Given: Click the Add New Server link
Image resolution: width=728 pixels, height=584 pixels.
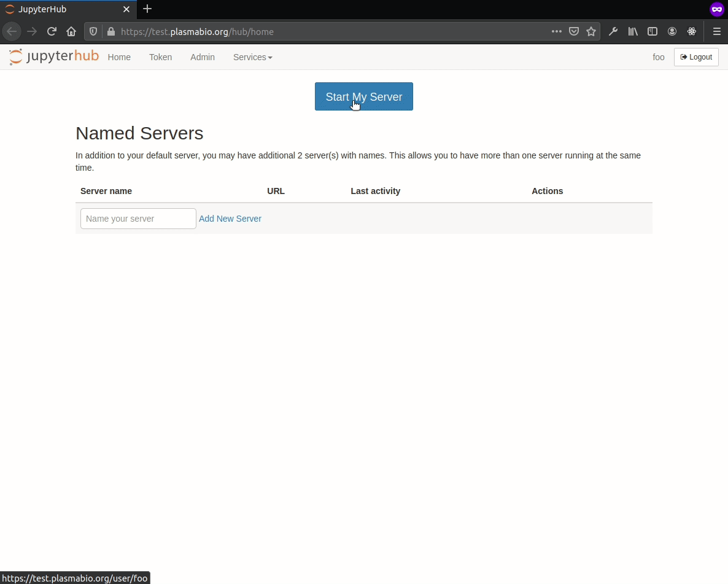Looking at the screenshot, I should [x=230, y=219].
